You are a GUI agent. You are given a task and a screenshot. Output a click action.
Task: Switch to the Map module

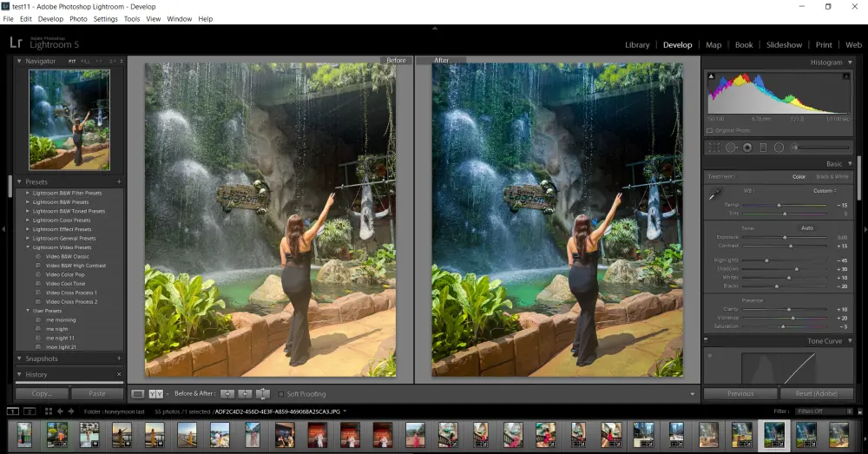pos(713,45)
